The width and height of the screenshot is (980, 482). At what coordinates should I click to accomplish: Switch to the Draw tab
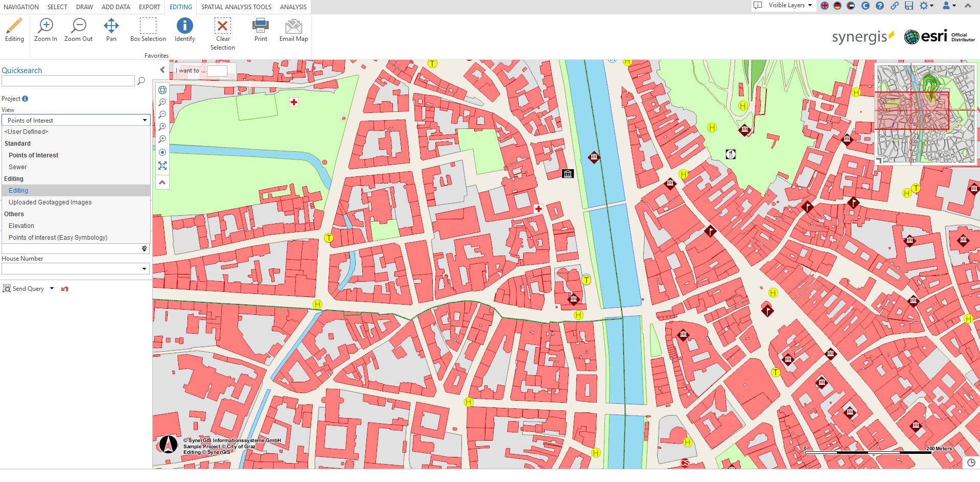(x=84, y=7)
